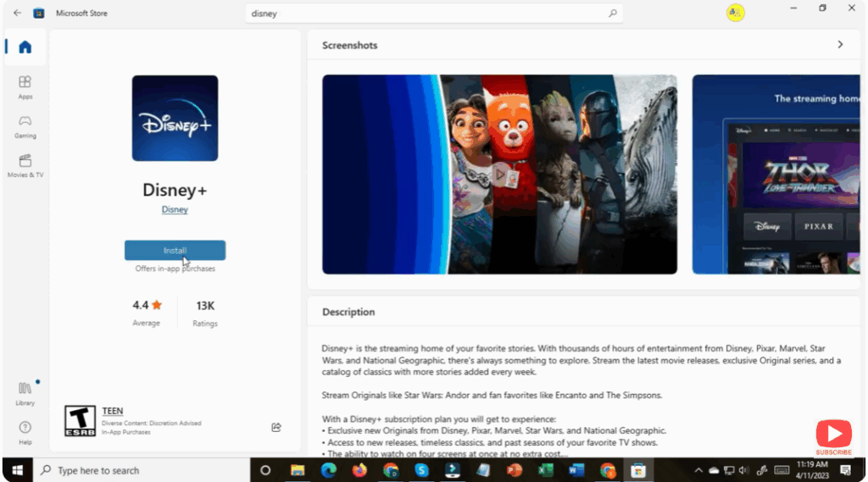Open the Windows Start menu

click(x=17, y=470)
